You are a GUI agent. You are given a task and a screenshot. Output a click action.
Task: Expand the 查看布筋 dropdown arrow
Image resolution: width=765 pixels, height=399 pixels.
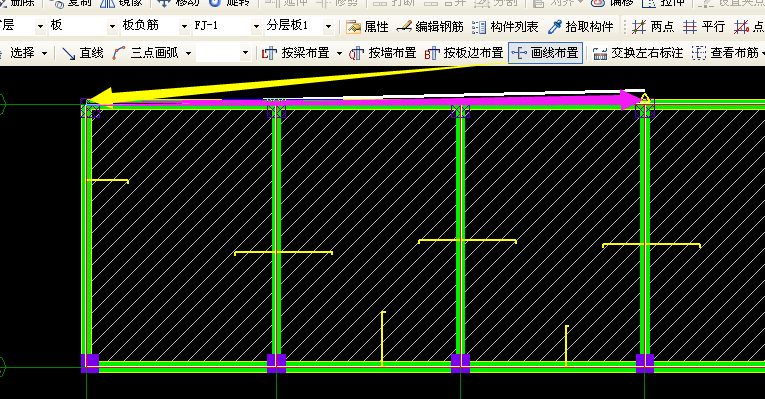click(x=763, y=53)
